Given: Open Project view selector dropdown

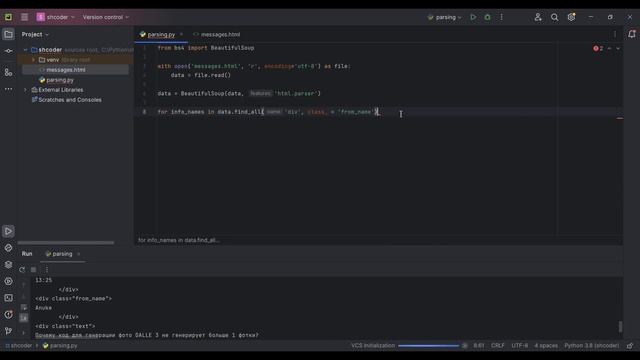Looking at the screenshot, I should (35, 34).
